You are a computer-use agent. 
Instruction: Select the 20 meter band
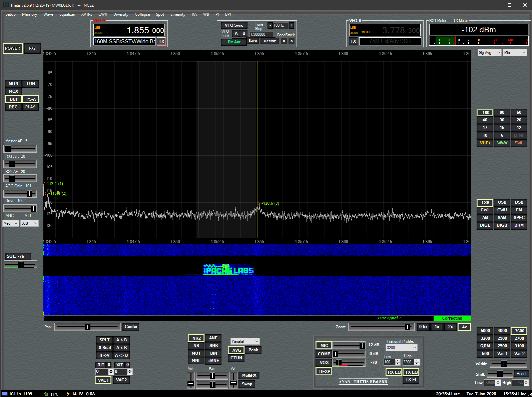pos(519,120)
